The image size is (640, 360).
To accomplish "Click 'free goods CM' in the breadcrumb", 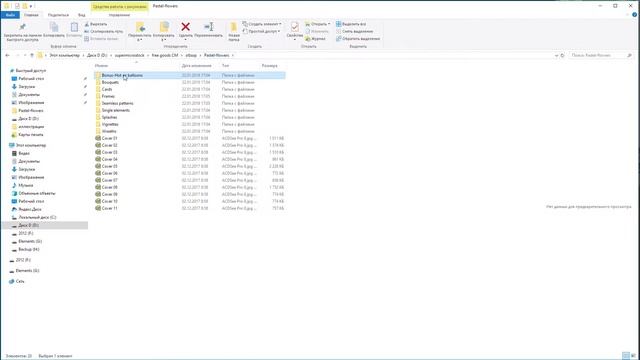I will pos(164,55).
